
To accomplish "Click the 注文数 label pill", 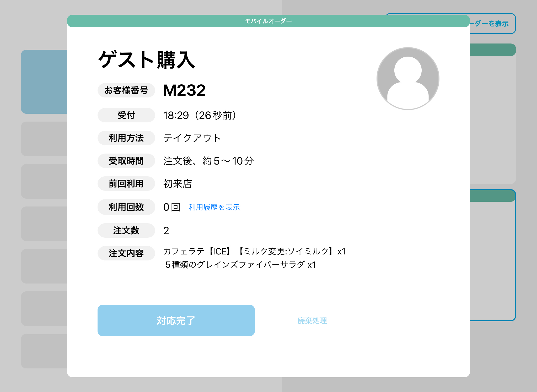I will tap(126, 231).
